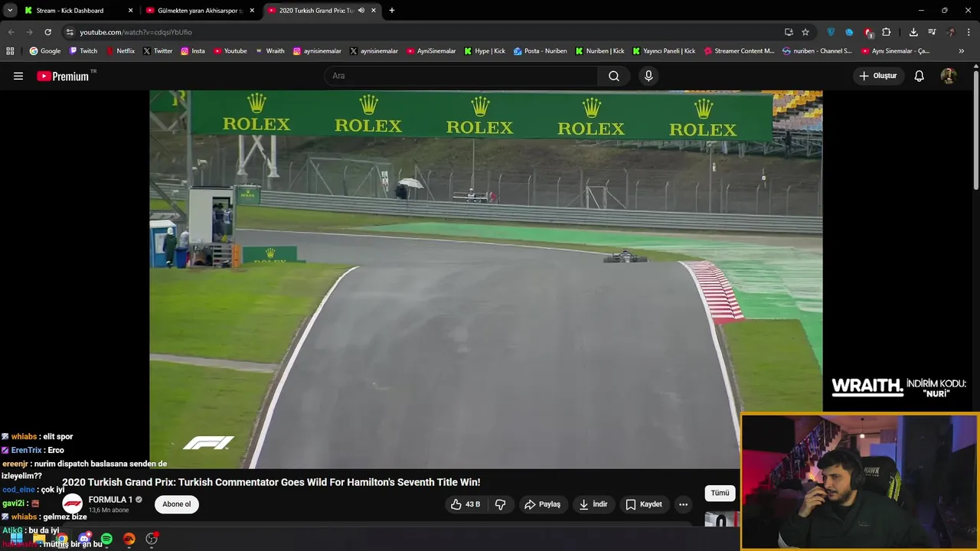The image size is (980, 551).
Task: Open the tab search dropdown arrow
Action: [x=10, y=11]
